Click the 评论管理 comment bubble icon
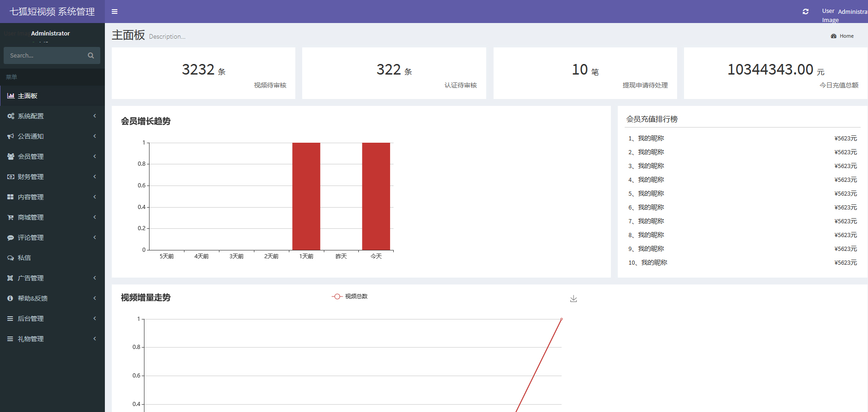The image size is (868, 412). [11, 238]
